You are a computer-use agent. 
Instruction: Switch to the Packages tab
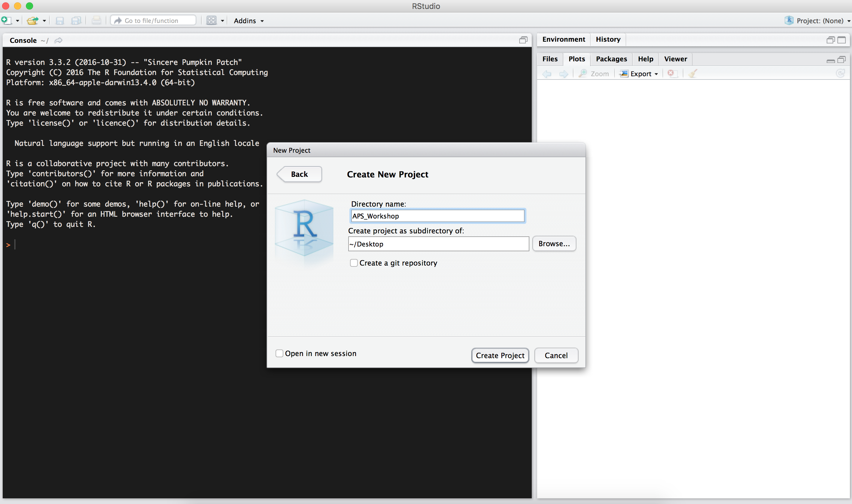[611, 59]
